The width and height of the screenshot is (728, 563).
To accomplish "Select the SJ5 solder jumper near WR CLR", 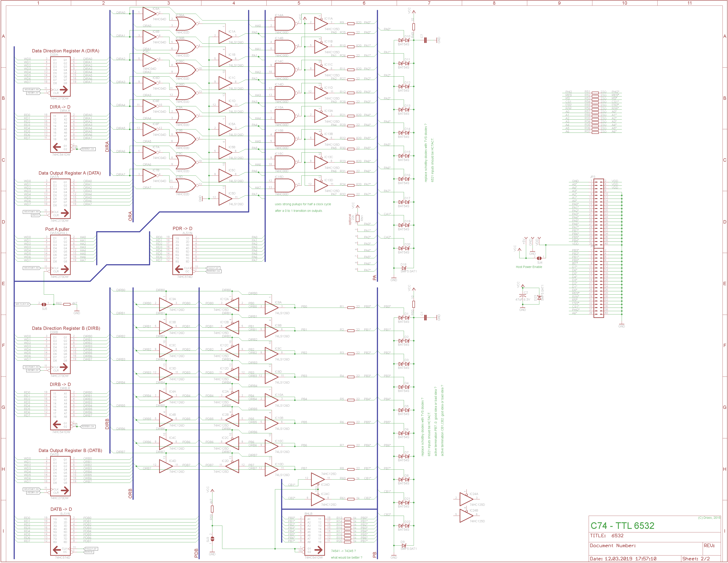I will click(x=44, y=304).
